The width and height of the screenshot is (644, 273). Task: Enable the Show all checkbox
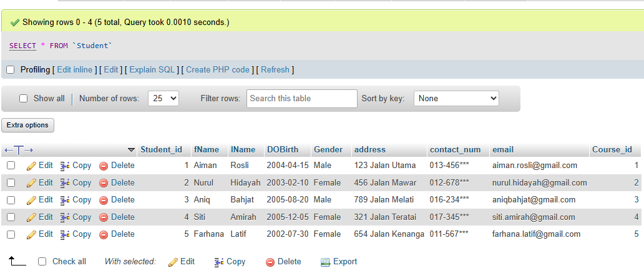pos(24,99)
